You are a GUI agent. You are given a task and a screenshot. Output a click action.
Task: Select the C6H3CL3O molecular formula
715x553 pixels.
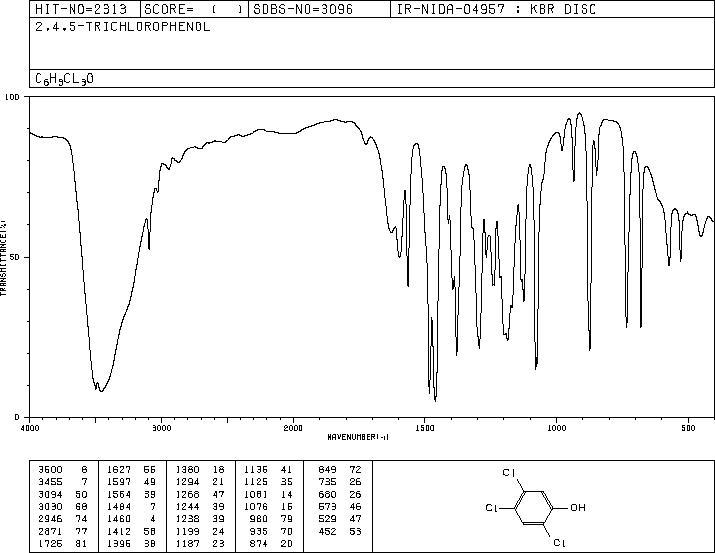(64, 79)
